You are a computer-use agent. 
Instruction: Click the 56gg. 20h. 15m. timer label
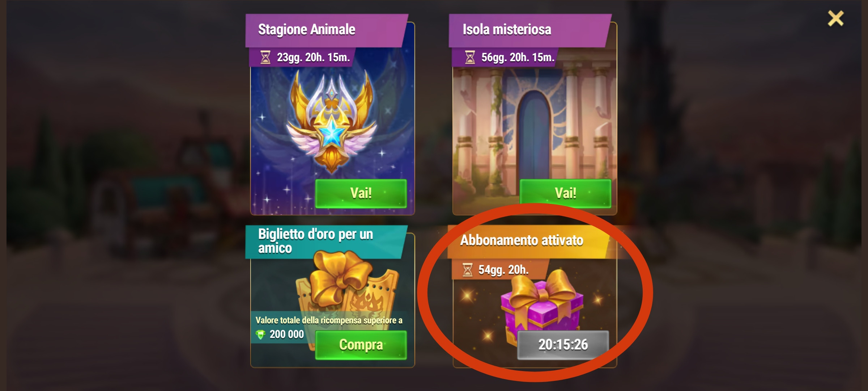(518, 57)
